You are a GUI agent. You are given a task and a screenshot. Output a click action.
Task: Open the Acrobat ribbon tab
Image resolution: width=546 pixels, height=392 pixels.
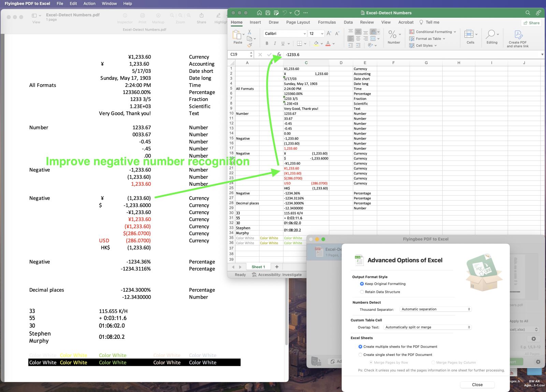coord(406,22)
